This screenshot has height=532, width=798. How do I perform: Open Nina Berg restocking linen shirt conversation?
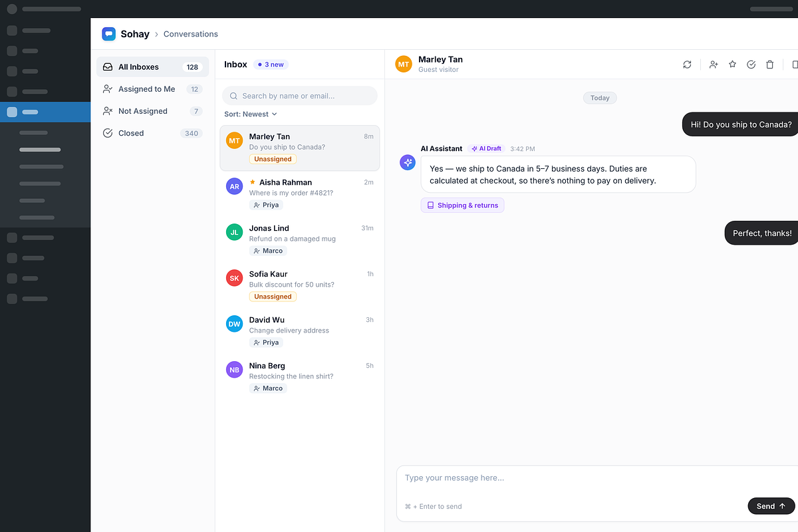pyautogui.click(x=300, y=377)
